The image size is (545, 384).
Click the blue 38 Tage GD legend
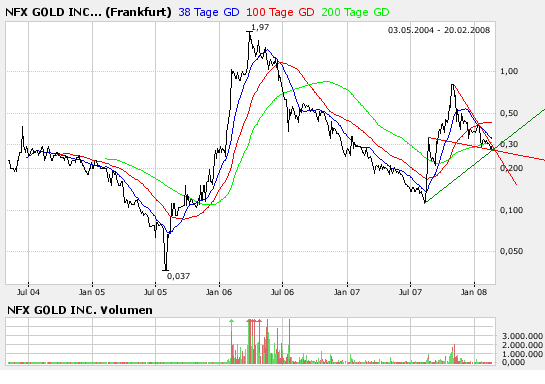pos(209,13)
